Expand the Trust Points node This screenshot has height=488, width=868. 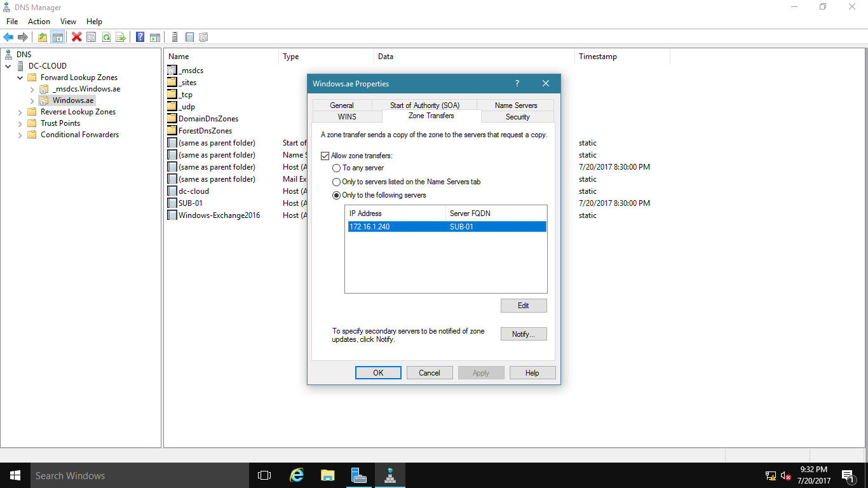[20, 123]
